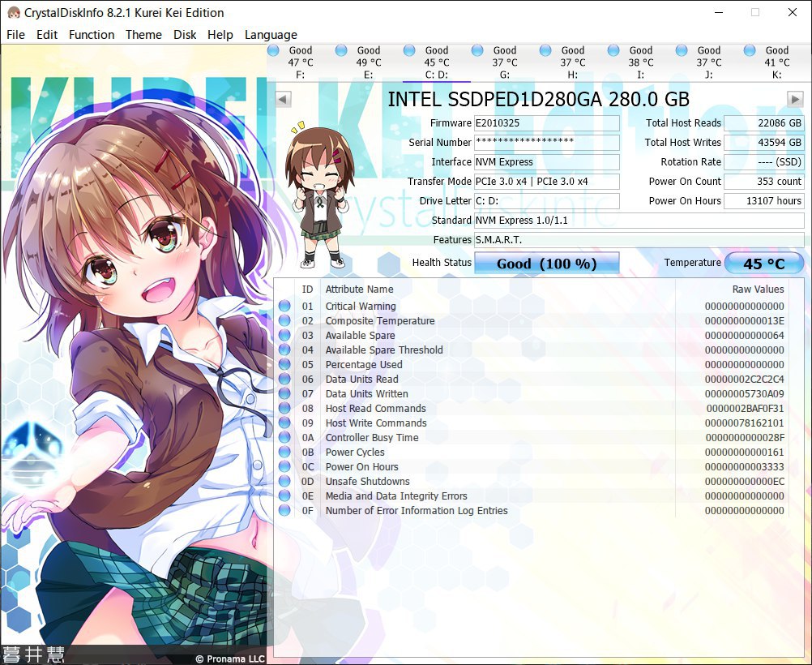The image size is (812, 665).
Task: Select disk G: tab
Action: [504, 62]
